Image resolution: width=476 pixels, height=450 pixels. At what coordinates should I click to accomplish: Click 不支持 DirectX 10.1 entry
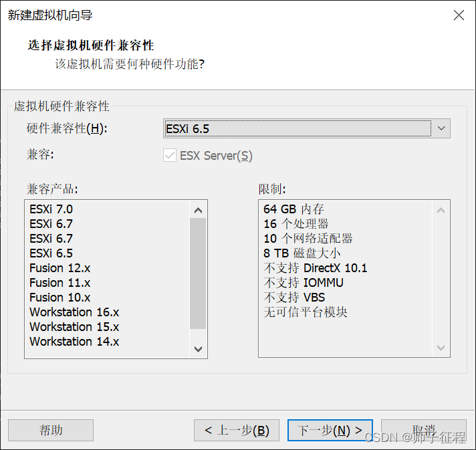pyautogui.click(x=316, y=268)
